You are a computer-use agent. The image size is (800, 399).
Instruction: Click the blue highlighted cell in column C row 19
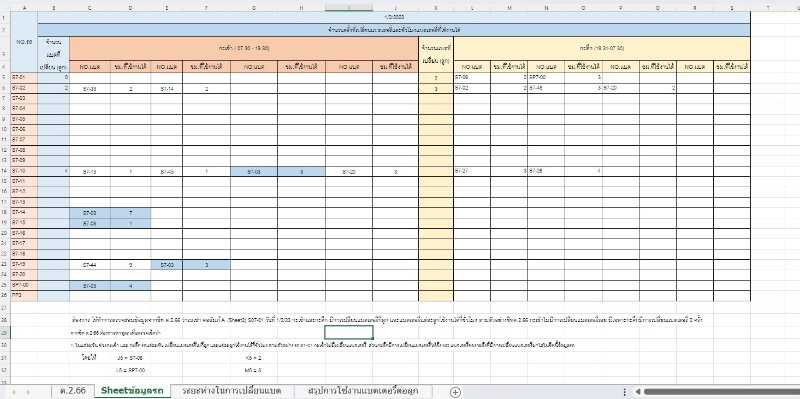90,223
